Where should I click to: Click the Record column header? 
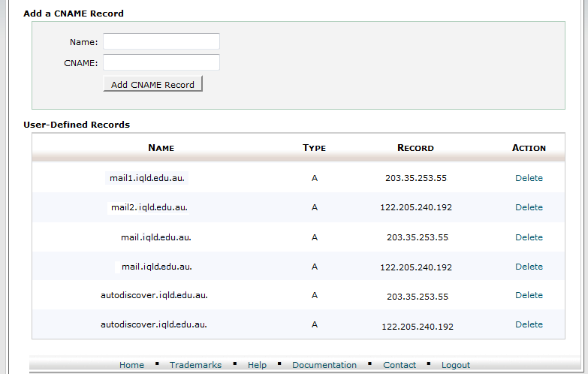[415, 147]
